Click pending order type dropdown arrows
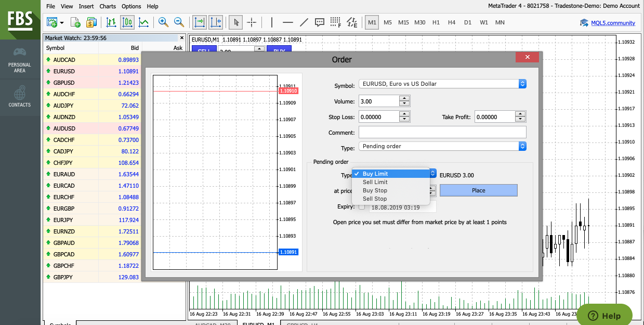The height and width of the screenshot is (325, 644). click(x=433, y=174)
